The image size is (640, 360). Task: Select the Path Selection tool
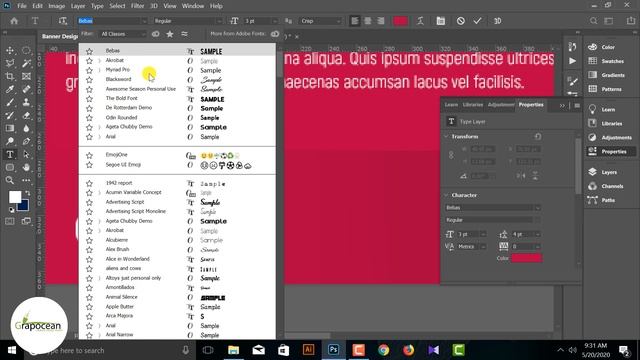pyautogui.click(x=26, y=154)
